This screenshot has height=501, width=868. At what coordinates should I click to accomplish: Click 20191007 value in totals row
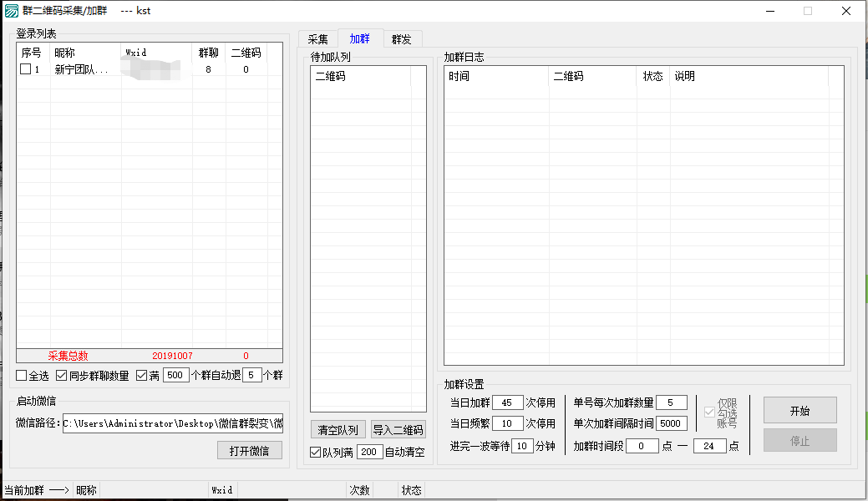pos(173,356)
